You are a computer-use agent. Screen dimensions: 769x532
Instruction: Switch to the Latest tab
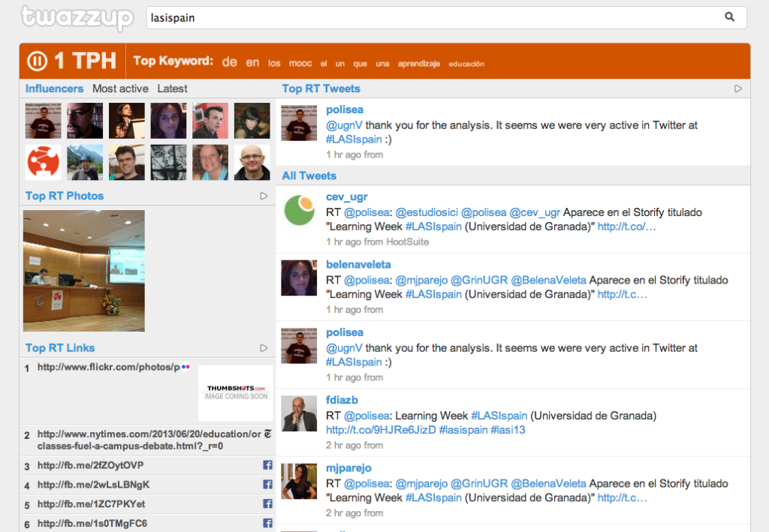pos(172,89)
